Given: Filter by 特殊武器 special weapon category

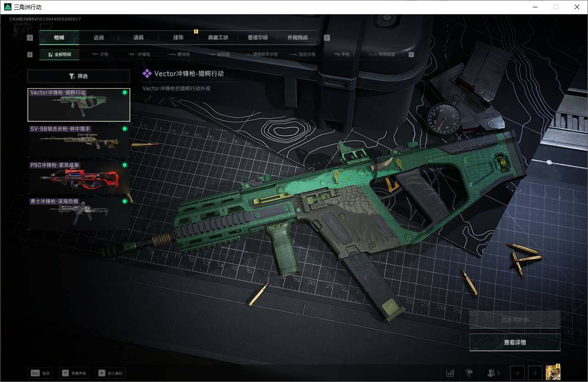Looking at the screenshot, I should click(x=382, y=55).
